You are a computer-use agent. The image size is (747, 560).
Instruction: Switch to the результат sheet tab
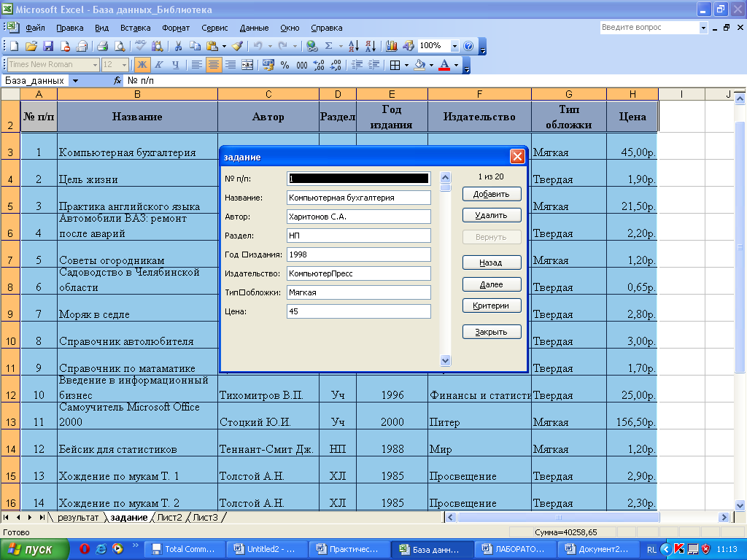77,518
